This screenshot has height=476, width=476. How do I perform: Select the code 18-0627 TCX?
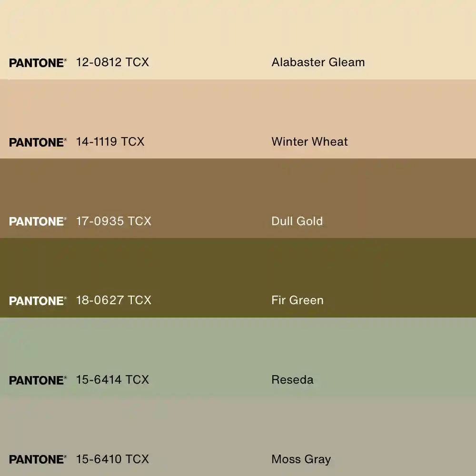point(113,300)
